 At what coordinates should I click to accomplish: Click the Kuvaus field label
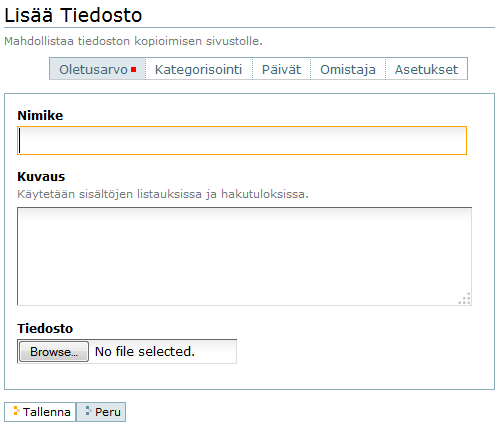coord(41,177)
